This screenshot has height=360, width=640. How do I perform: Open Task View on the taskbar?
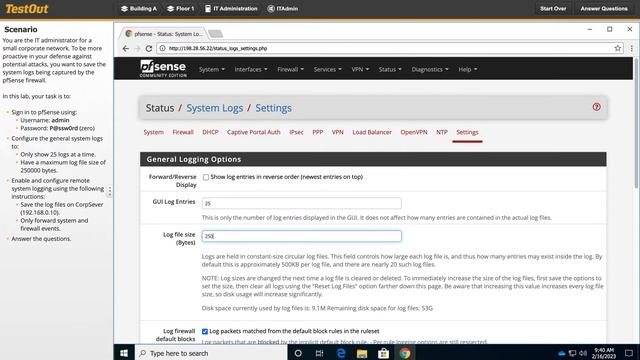[320, 353]
